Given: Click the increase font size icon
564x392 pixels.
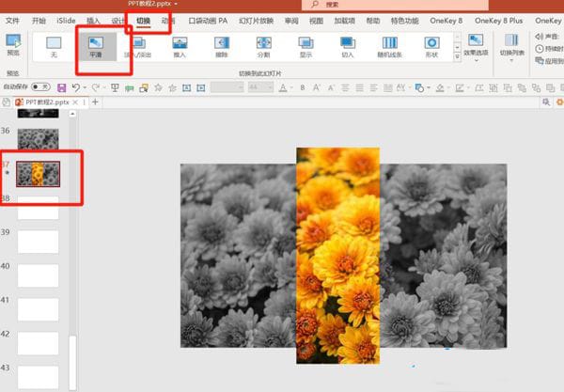Looking at the screenshot, I should click(316, 87).
